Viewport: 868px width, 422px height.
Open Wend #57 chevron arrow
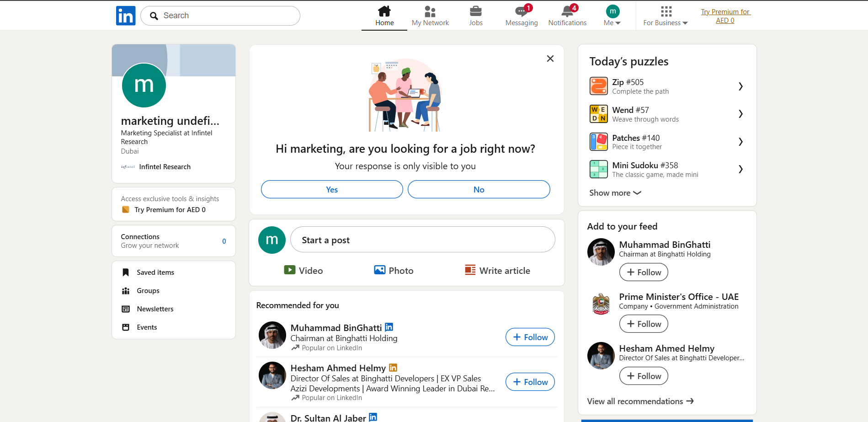click(740, 114)
